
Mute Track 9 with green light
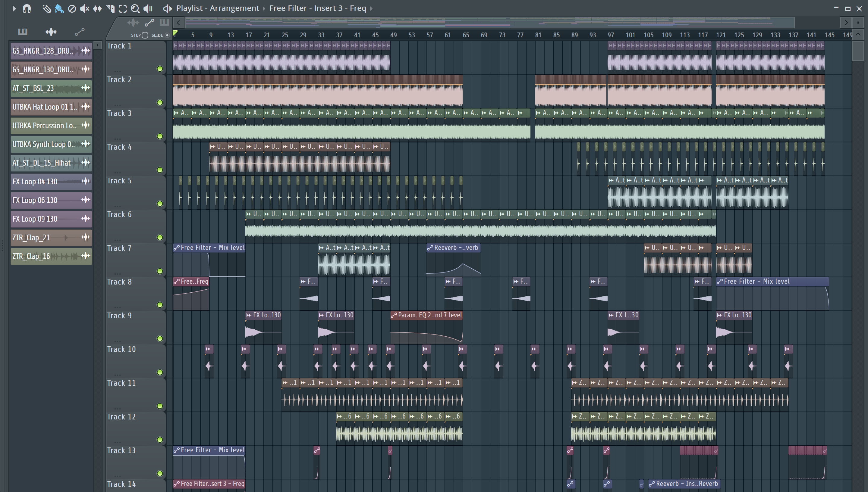coord(160,338)
